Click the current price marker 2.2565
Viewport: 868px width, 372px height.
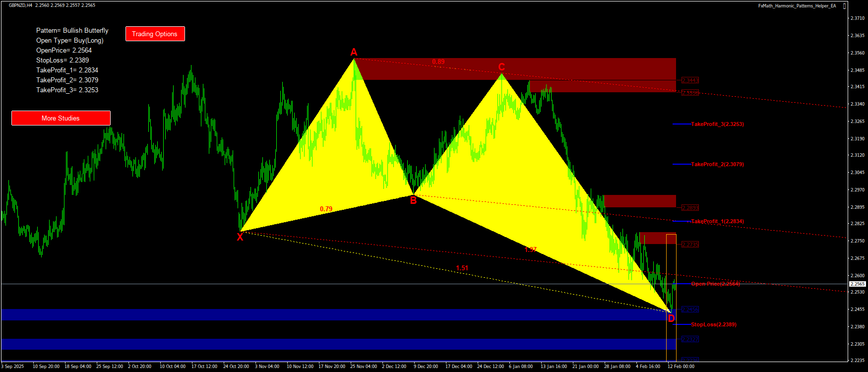pos(858,284)
